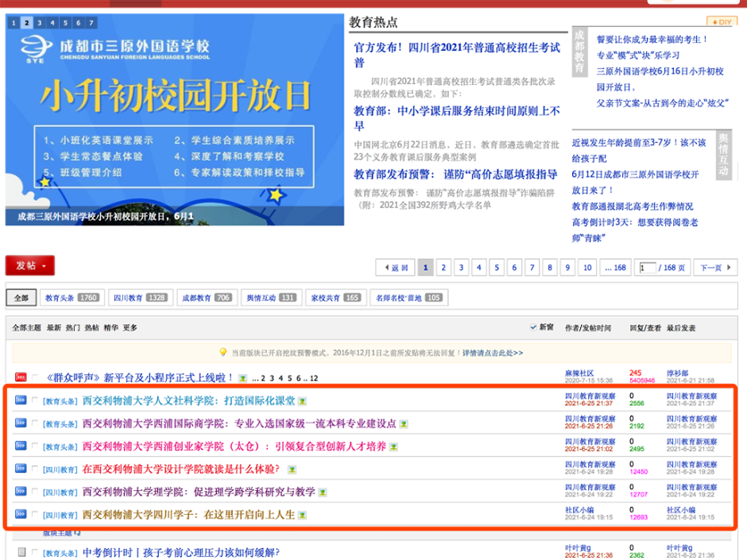Open link 父亲节文案-从古到今的走心"炫父"

(662, 102)
